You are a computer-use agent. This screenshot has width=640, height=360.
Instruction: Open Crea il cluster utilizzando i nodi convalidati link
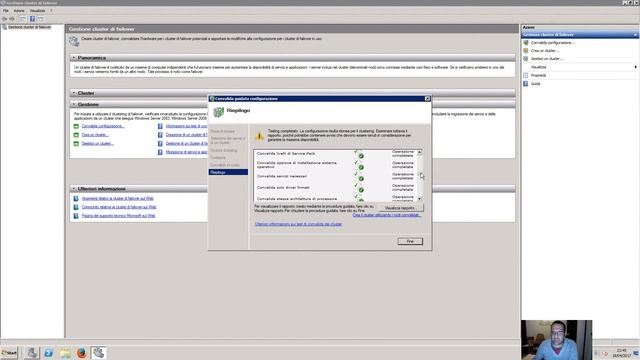click(x=387, y=215)
